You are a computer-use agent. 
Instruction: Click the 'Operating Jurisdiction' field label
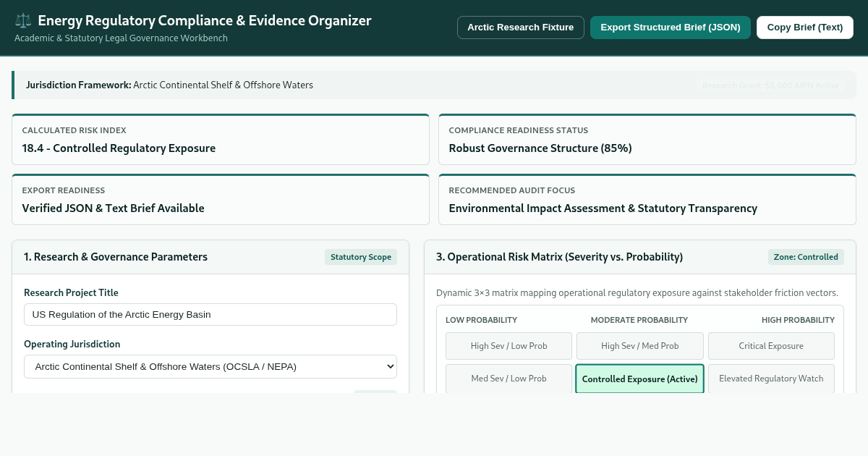coord(72,345)
